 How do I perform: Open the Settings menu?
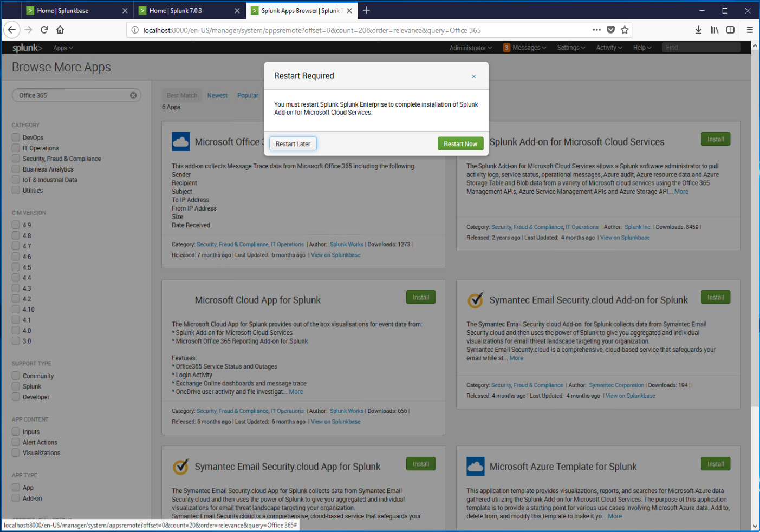570,48
